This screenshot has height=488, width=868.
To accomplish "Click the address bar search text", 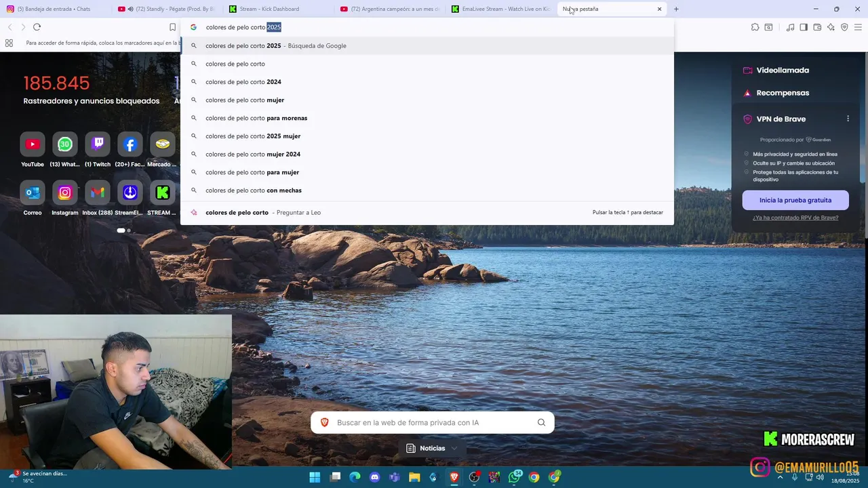I will click(x=243, y=27).
